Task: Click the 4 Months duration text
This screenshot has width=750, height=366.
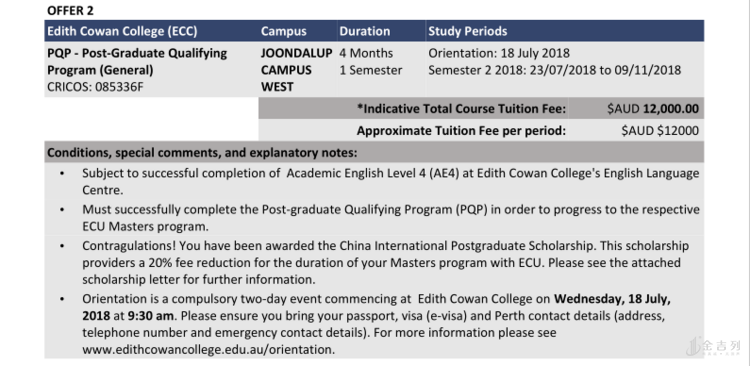Action: (x=366, y=53)
